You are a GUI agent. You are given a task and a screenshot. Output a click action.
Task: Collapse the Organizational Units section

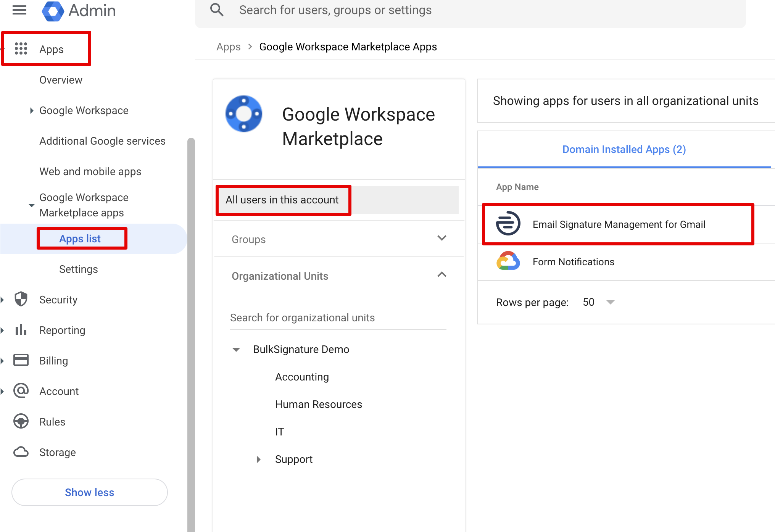(441, 275)
